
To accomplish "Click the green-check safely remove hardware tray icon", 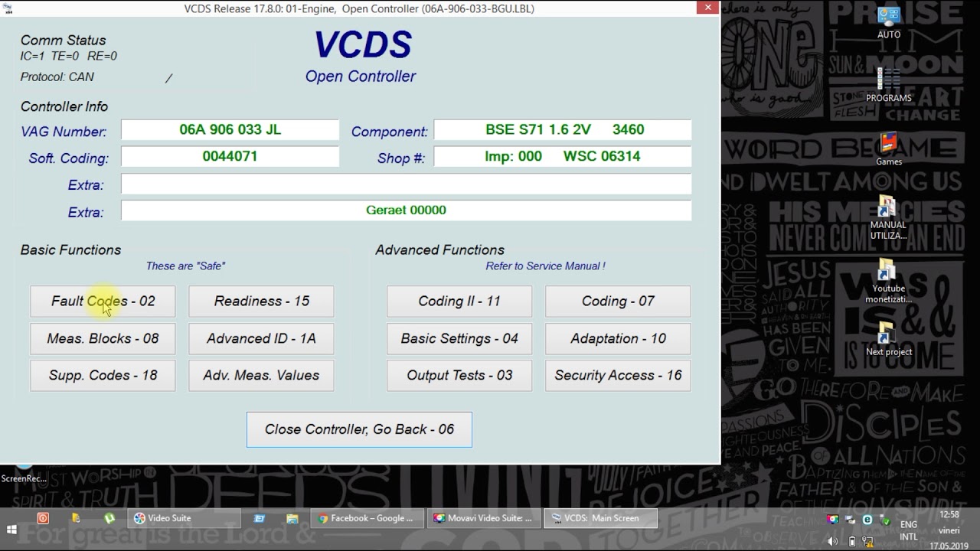I will tap(884, 520).
